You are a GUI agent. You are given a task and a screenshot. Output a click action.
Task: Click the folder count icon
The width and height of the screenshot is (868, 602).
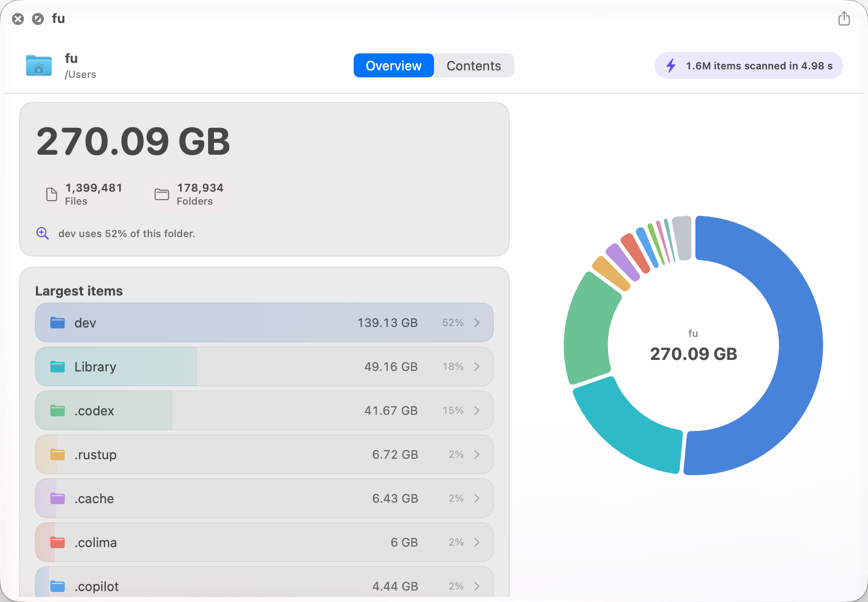tap(162, 194)
